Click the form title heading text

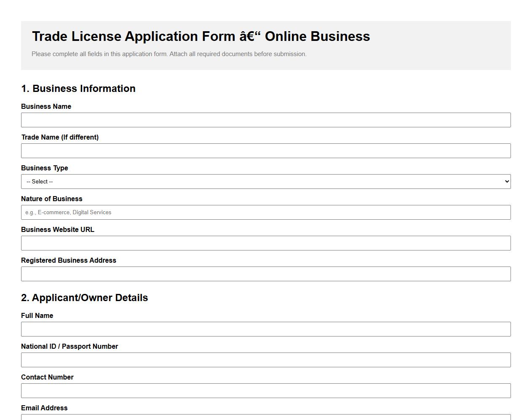(201, 36)
